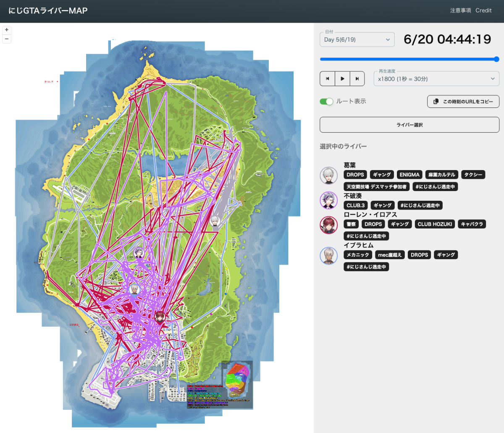Click the ライバー選択 button
Viewport: 504px width, 433px height.
409,125
